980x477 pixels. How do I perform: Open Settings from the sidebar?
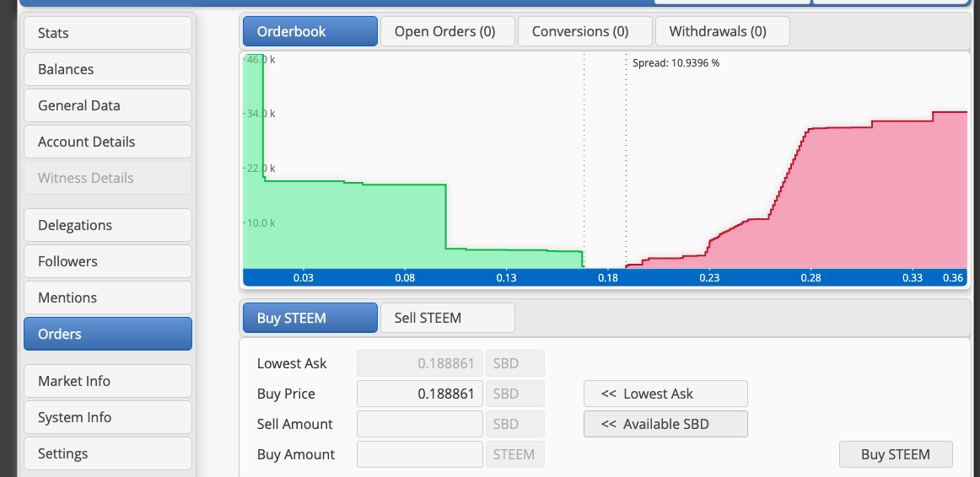107,453
